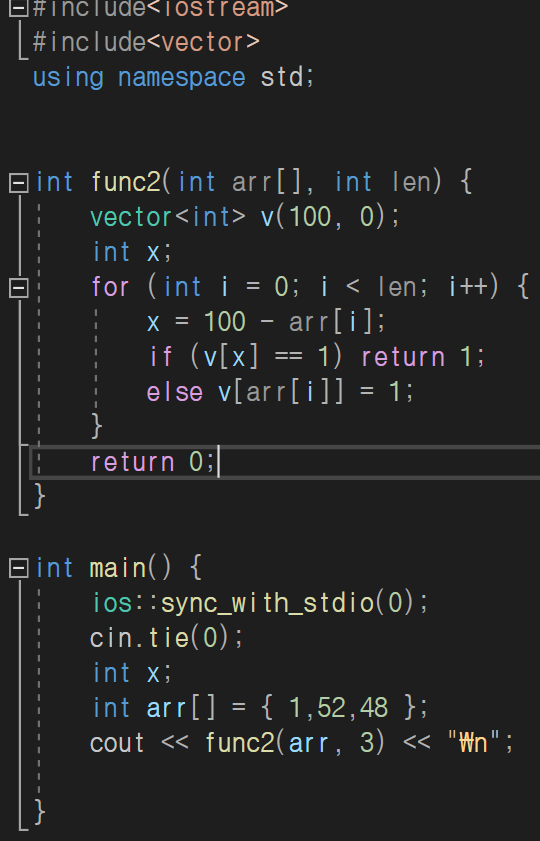
Task: Collapse the for loop fold marker
Action: [x=19, y=288]
